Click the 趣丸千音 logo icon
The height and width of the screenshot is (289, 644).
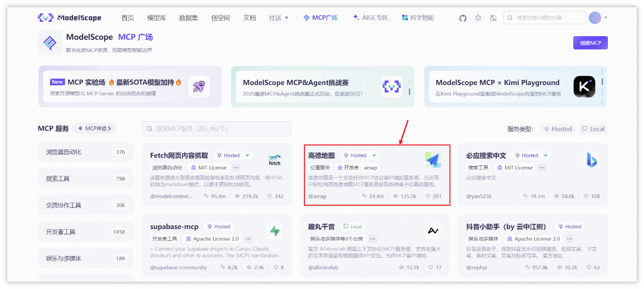pos(433,231)
